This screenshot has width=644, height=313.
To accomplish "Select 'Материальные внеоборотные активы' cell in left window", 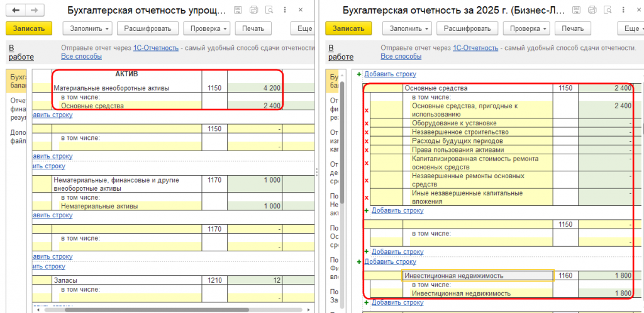I will pyautogui.click(x=127, y=88).
